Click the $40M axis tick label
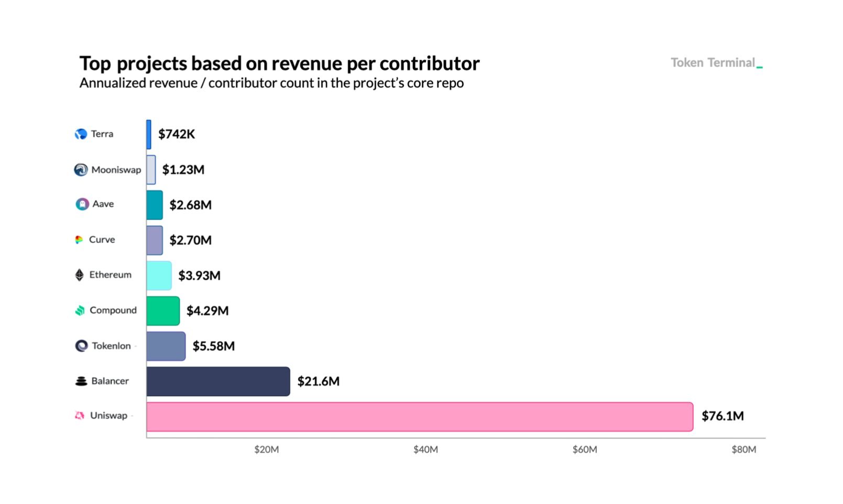This screenshot has height=504, width=843. pyautogui.click(x=426, y=450)
